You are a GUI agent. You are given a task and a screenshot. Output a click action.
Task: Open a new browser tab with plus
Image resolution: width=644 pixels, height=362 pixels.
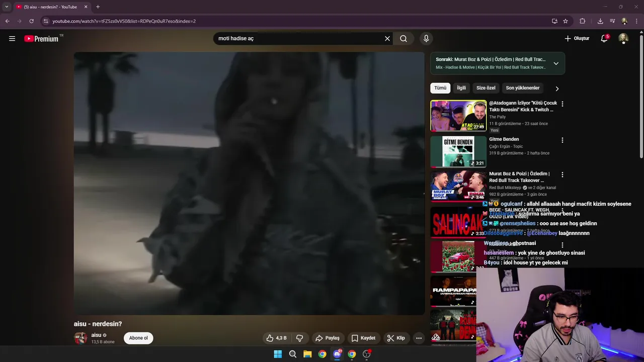(98, 7)
